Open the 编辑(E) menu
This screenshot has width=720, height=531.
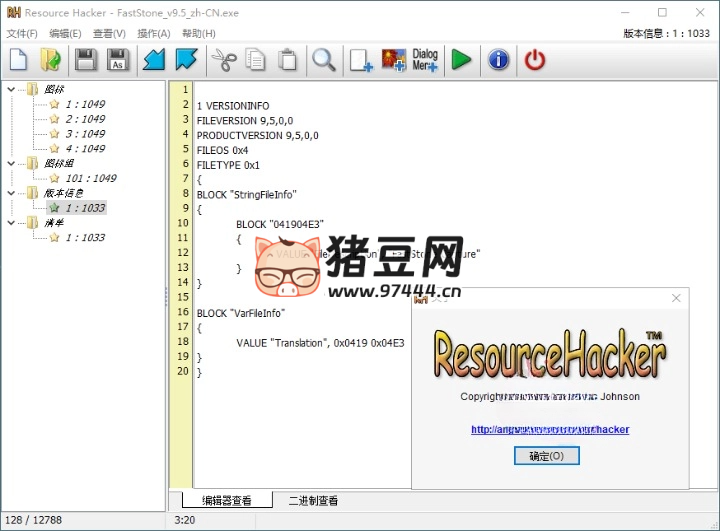[x=65, y=34]
